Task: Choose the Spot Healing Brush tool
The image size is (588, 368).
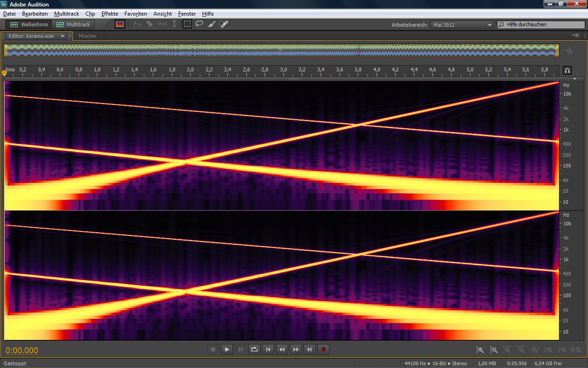Action: [224, 24]
